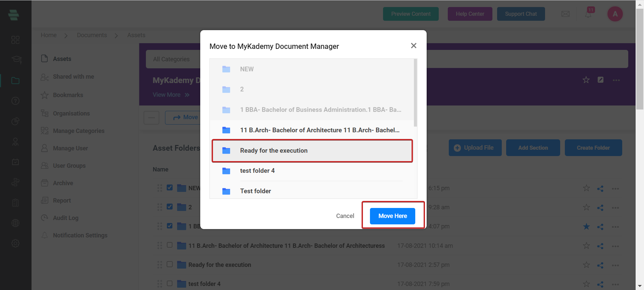
Task: Click the dialog folder list scrollbar
Action: coord(416,93)
